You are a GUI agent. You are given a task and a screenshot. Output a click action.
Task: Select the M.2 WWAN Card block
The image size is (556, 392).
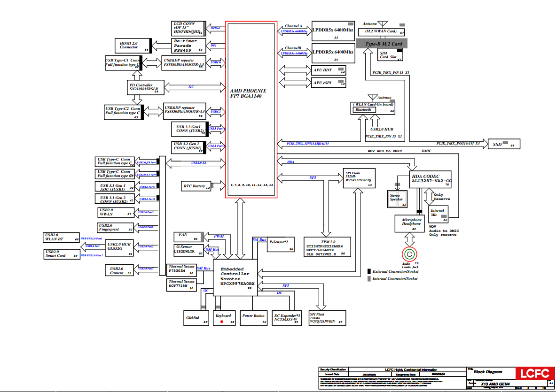(381, 32)
